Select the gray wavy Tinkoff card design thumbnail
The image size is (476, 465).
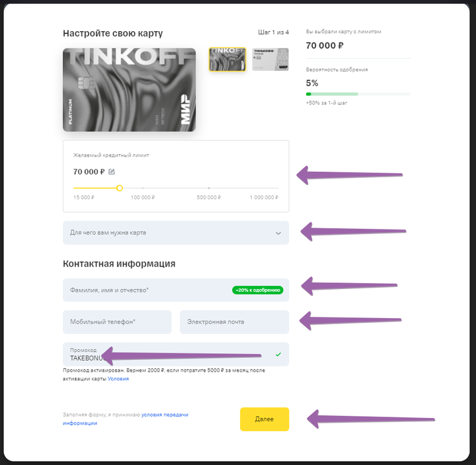[x=227, y=60]
